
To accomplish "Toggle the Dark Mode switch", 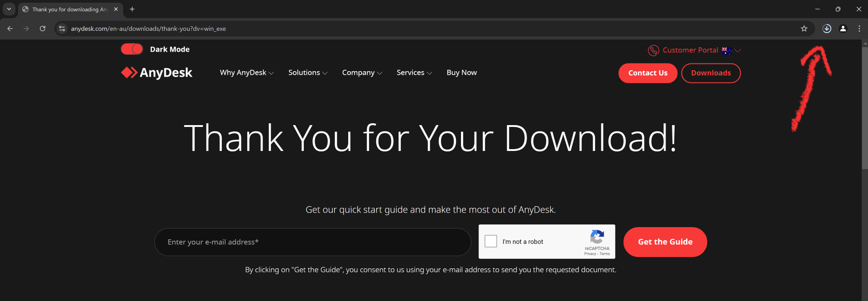I will [132, 49].
